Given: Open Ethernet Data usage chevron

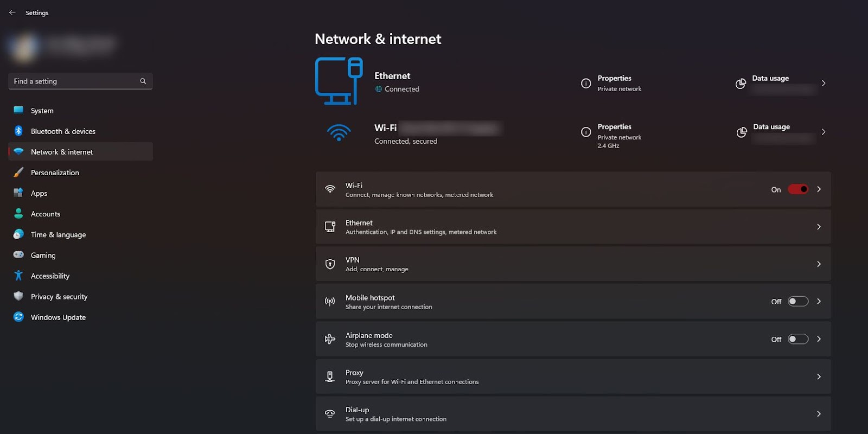Looking at the screenshot, I should 824,84.
